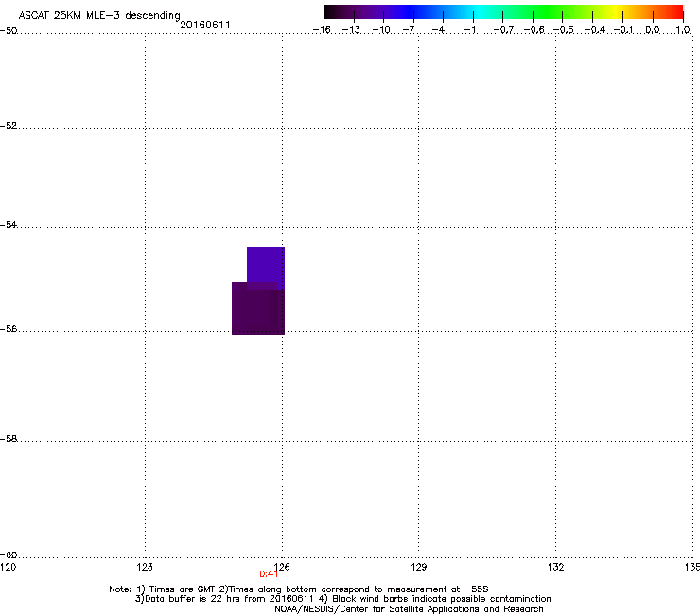
Task: Click the color scale bar gradient
Action: [x=503, y=11]
